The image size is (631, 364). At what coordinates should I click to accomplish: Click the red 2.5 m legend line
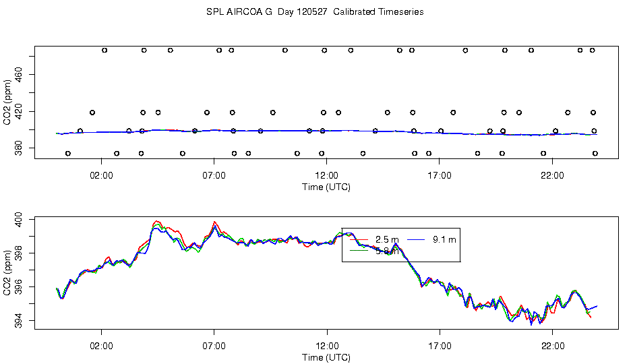(x=359, y=240)
